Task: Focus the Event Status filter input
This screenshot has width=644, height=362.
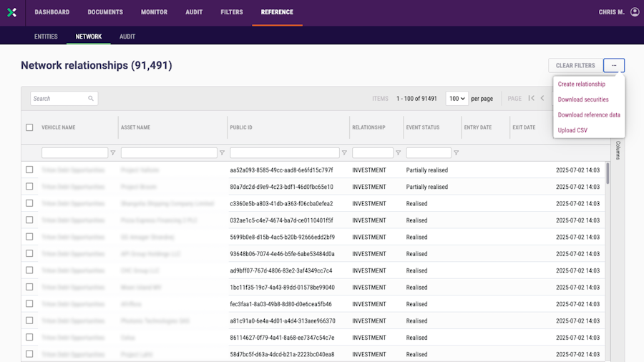Action: point(429,152)
